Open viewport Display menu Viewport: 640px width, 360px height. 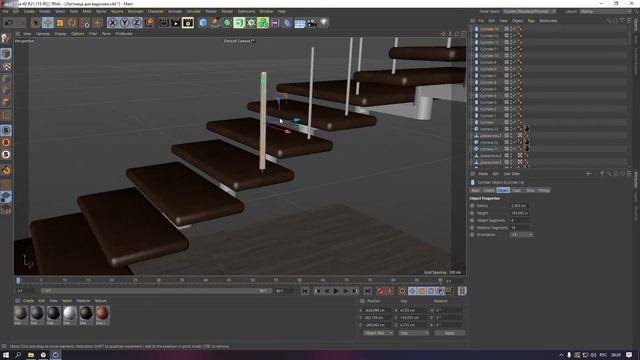[60, 34]
